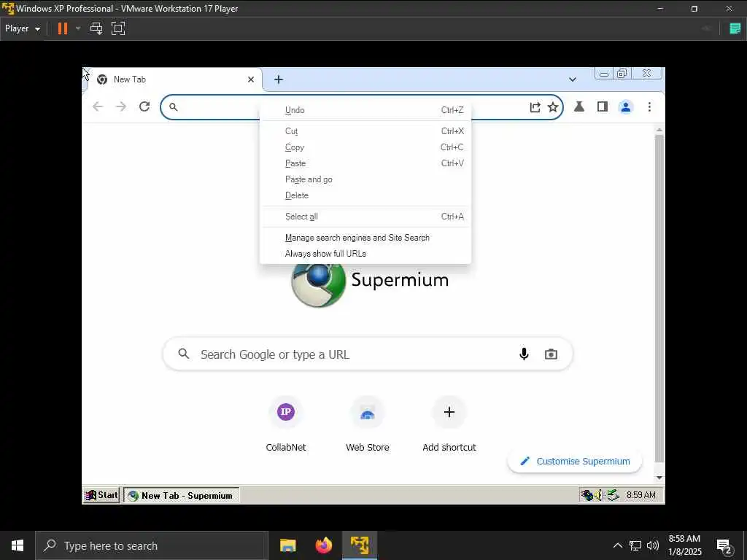Click the scrollbar down arrow
The width and height of the screenshot is (747, 560).
tap(659, 477)
